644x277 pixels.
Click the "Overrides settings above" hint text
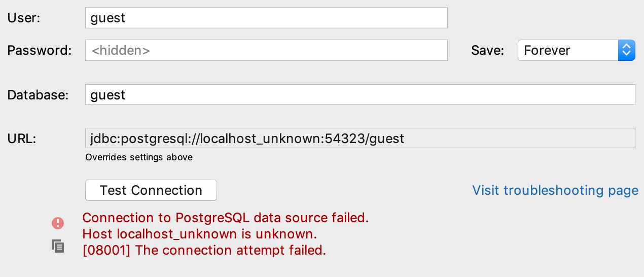point(139,157)
